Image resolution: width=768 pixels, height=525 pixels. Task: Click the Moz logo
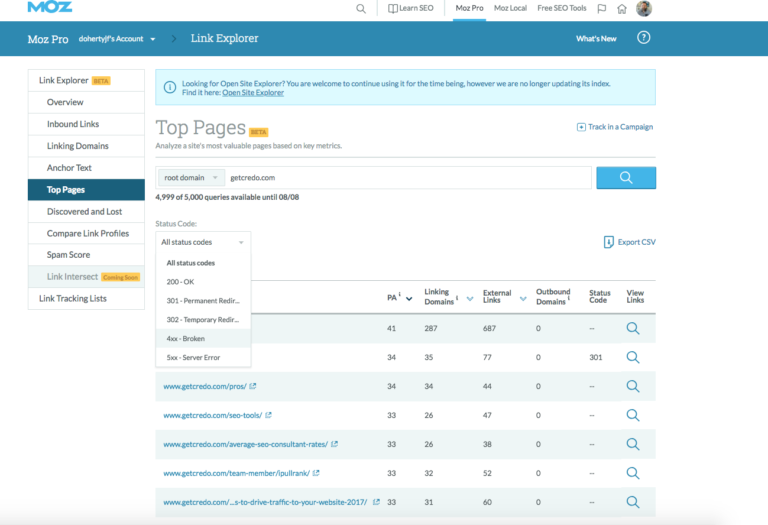pos(49,7)
